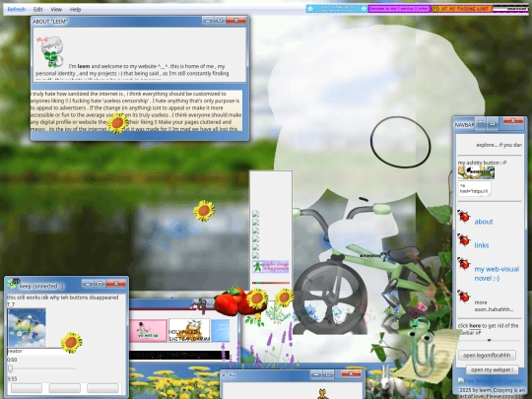This screenshot has width=532, height=399.
Task: Click the third blank music player button
Action: click(x=102, y=388)
